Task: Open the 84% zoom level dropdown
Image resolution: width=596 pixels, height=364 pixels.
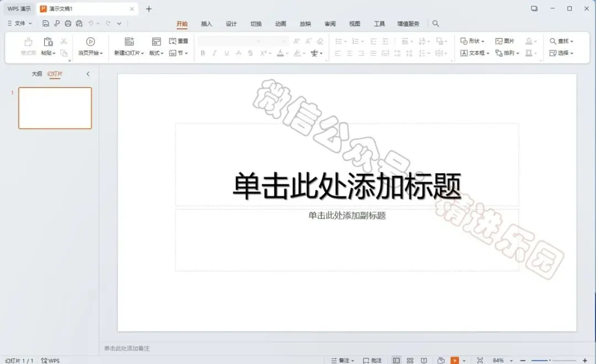Action: tap(511, 361)
